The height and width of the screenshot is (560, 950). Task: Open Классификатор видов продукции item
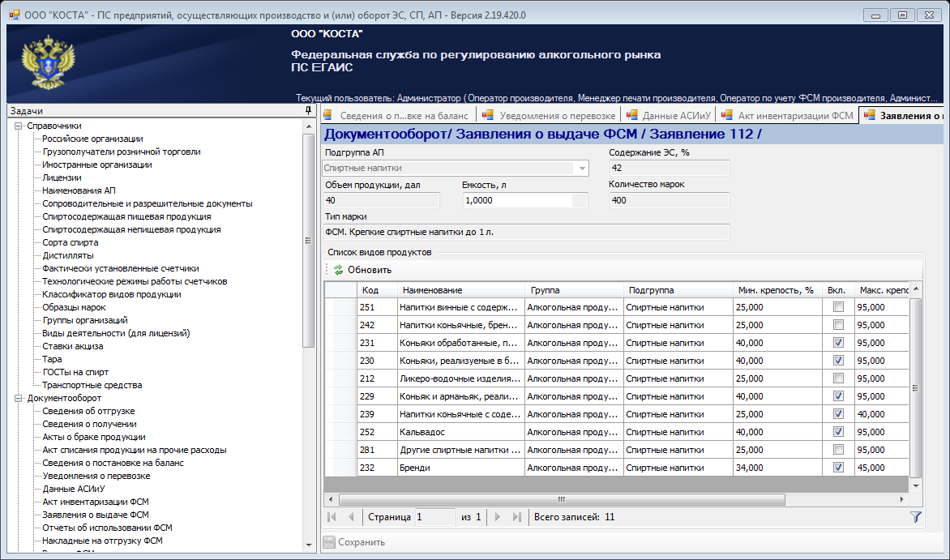pyautogui.click(x=112, y=294)
